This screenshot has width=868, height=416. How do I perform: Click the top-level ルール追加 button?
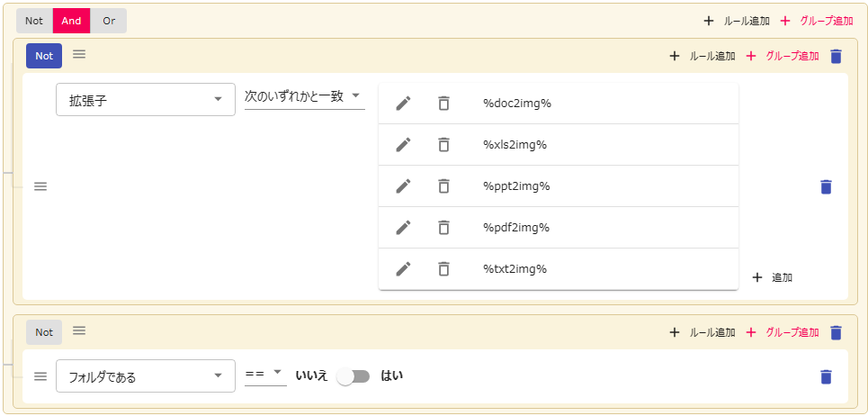[737, 21]
